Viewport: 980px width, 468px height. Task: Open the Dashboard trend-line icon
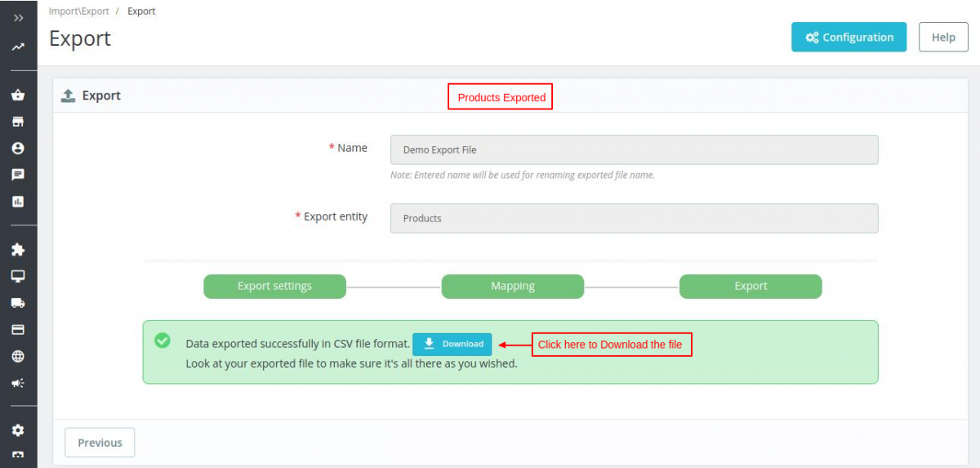point(18,47)
